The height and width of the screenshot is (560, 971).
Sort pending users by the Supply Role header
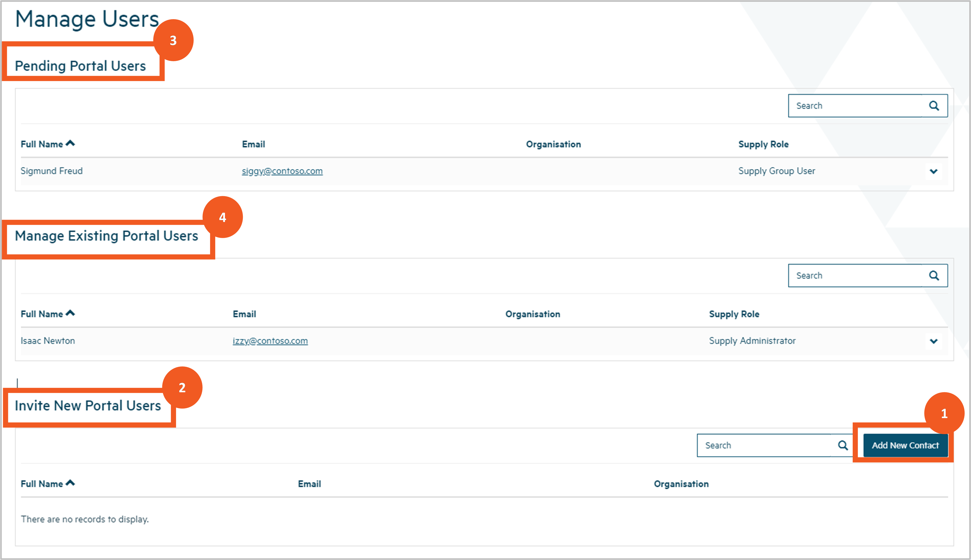763,144
